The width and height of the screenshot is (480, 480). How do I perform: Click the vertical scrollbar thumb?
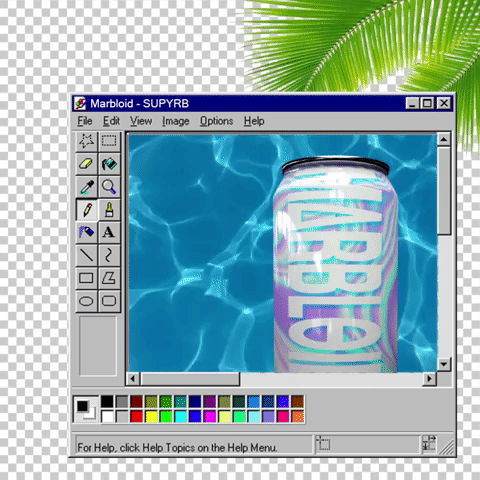pyautogui.click(x=444, y=191)
